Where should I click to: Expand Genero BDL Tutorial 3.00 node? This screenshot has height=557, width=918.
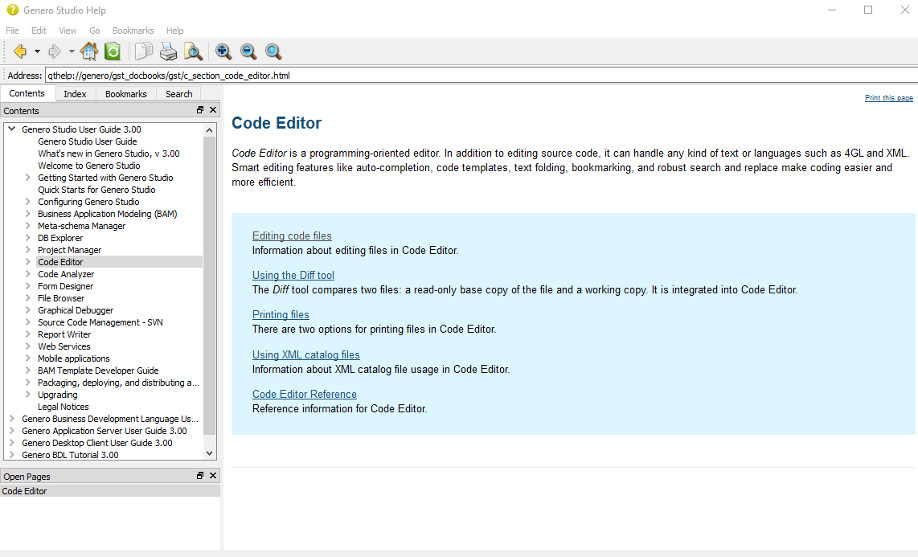click(12, 455)
